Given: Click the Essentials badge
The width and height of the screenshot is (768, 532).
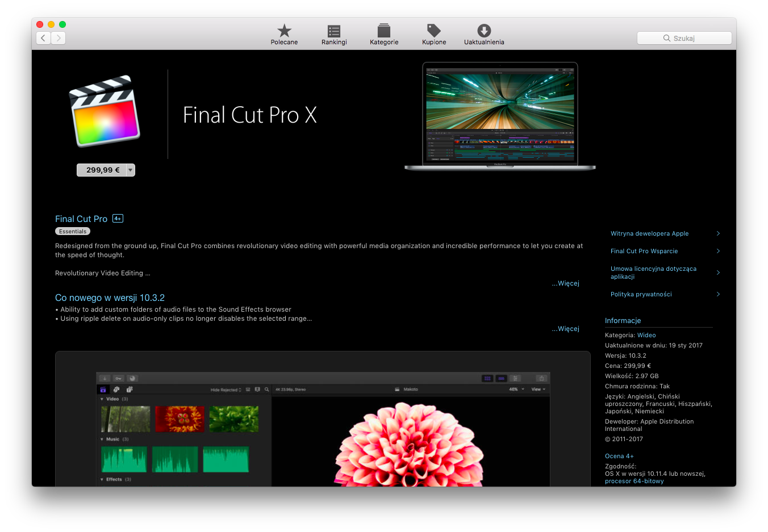Looking at the screenshot, I should pos(73,231).
